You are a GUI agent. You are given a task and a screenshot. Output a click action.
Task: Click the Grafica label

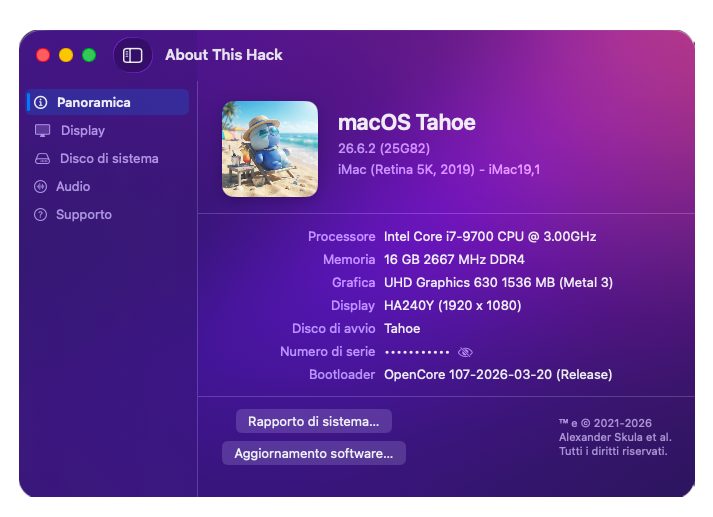coord(354,283)
